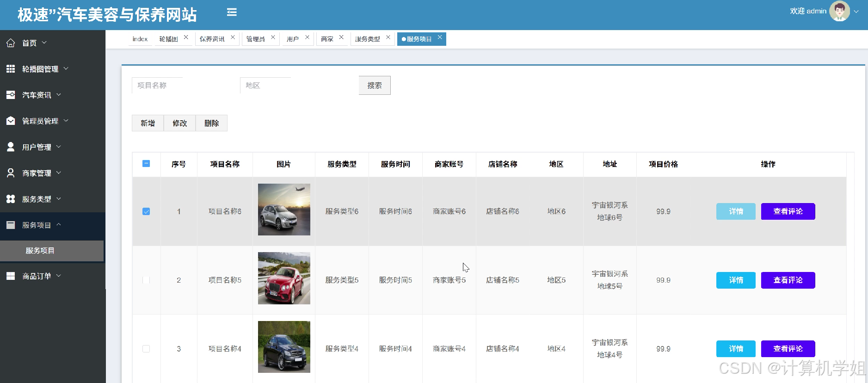Close the 商家 tab
Screen dimensions: 868x383
(341, 37)
